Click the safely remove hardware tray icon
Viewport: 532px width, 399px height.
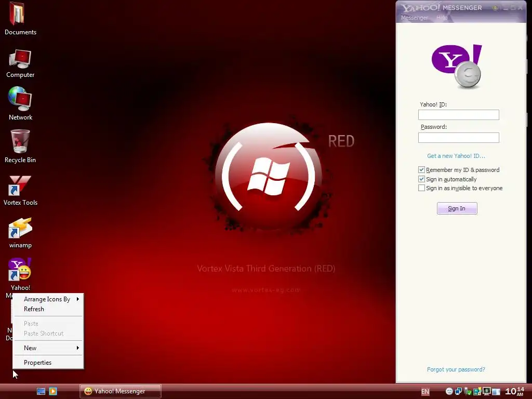click(x=468, y=392)
